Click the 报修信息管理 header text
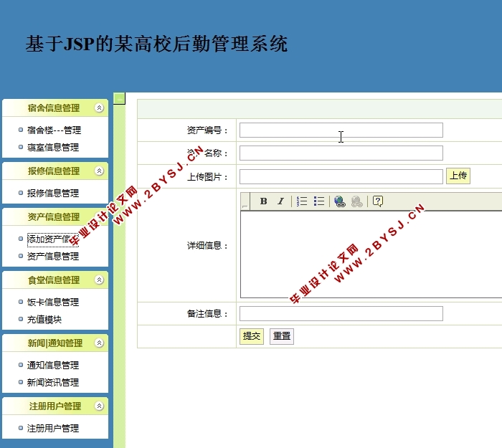 click(x=54, y=171)
